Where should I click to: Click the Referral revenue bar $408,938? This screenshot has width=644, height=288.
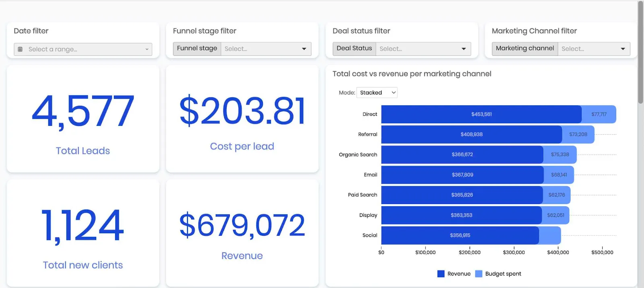pos(472,134)
